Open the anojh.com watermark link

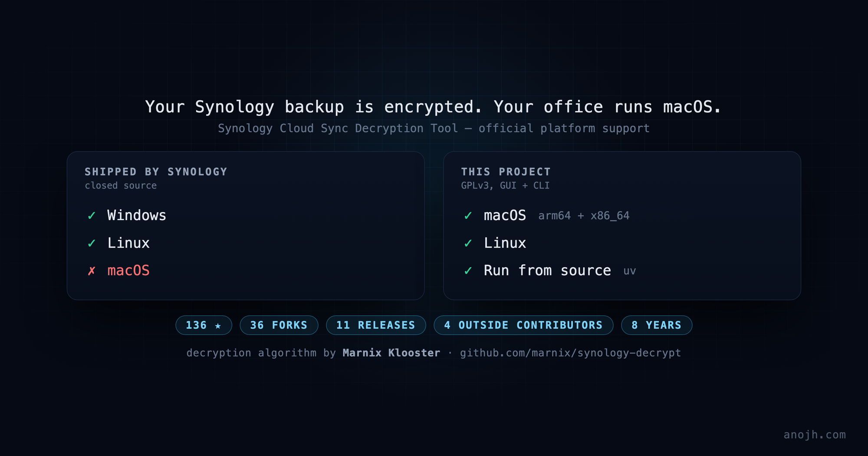[x=815, y=435]
